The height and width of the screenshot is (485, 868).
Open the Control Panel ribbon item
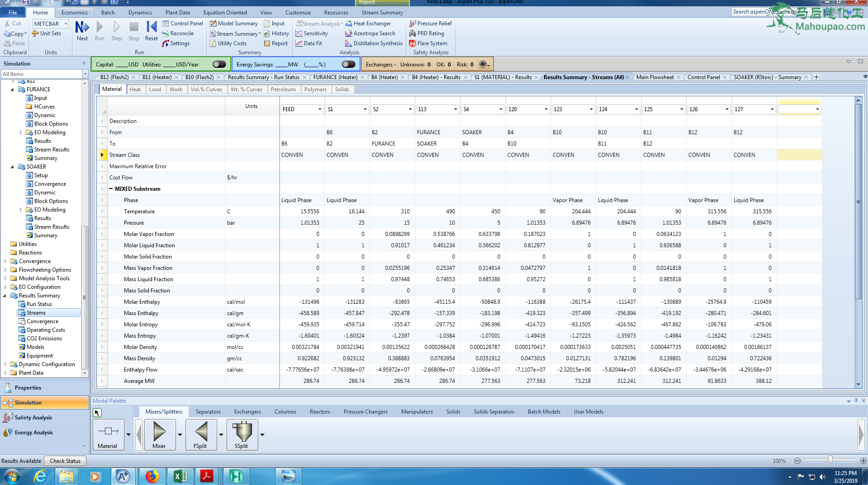coord(183,24)
